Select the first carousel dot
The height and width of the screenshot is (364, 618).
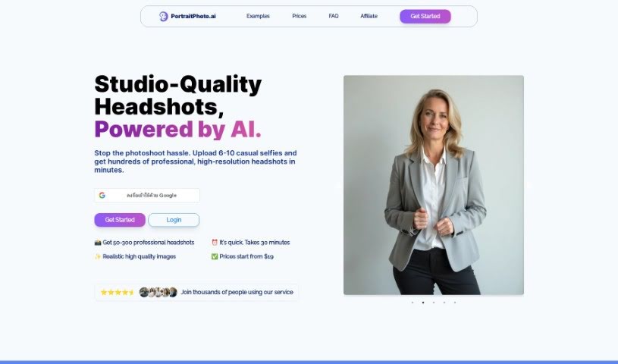[413, 303]
